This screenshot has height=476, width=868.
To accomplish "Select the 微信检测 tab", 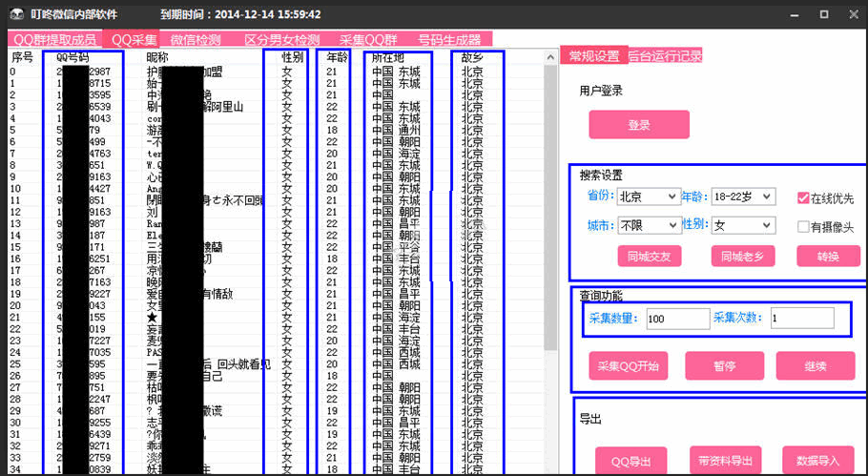I will pos(196,40).
